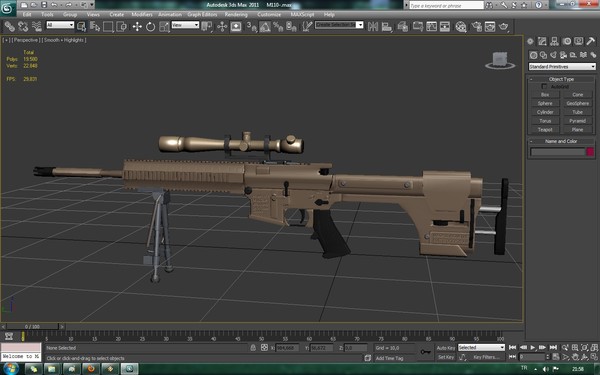Click the object color swatch

point(590,152)
